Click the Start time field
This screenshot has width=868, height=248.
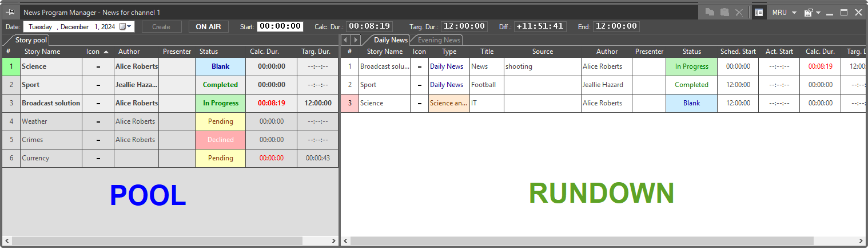[280, 26]
